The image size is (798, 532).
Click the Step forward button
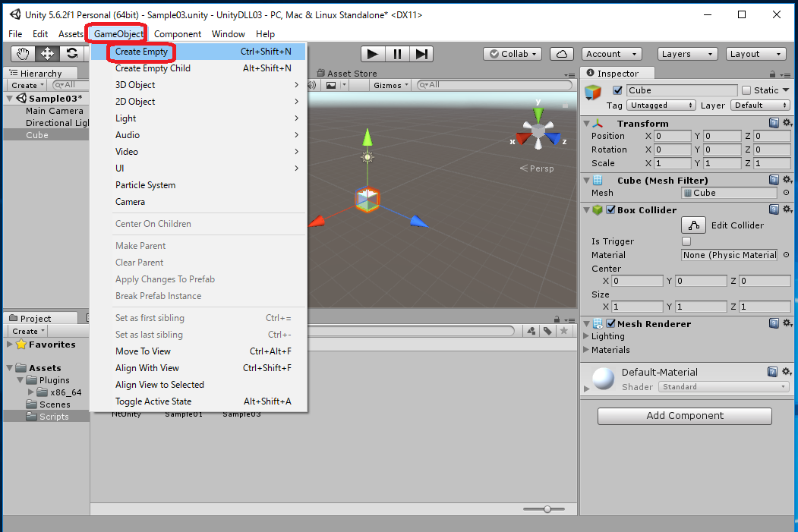pos(423,54)
